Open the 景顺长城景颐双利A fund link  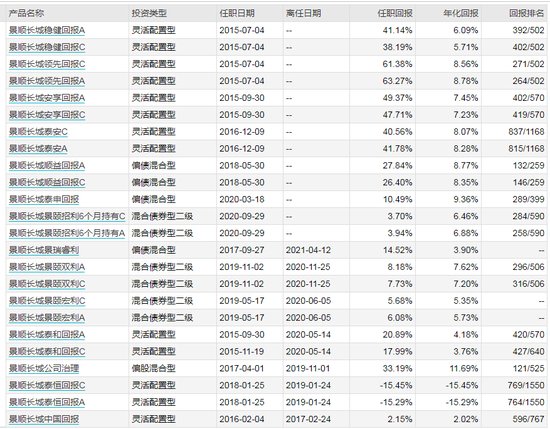click(47, 267)
